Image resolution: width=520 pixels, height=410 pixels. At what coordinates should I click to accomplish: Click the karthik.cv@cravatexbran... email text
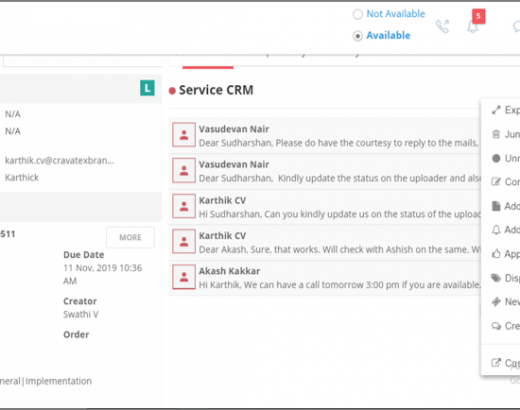click(59, 161)
